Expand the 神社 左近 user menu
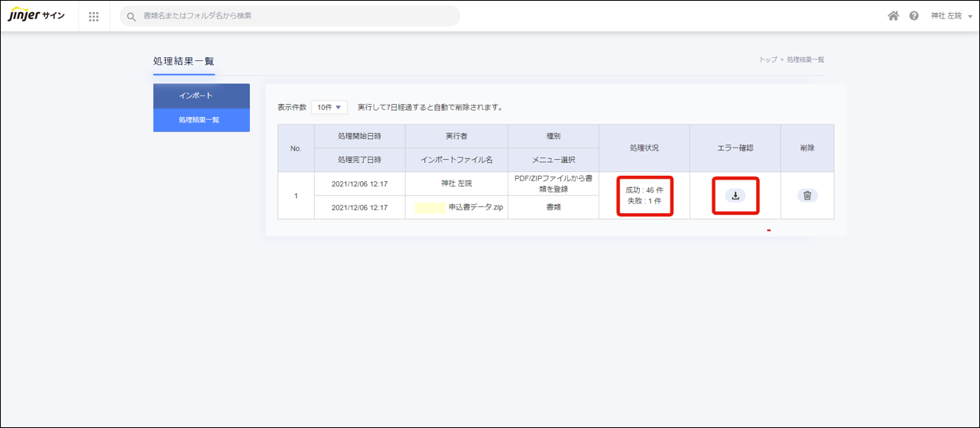 point(951,16)
